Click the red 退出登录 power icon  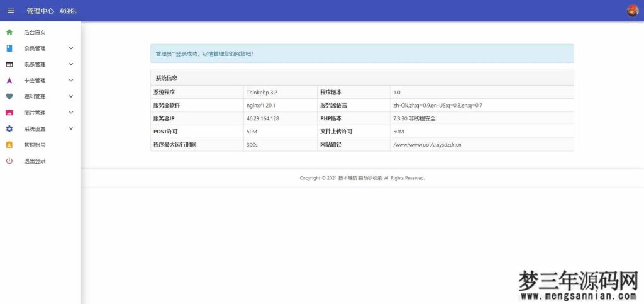[x=9, y=161]
